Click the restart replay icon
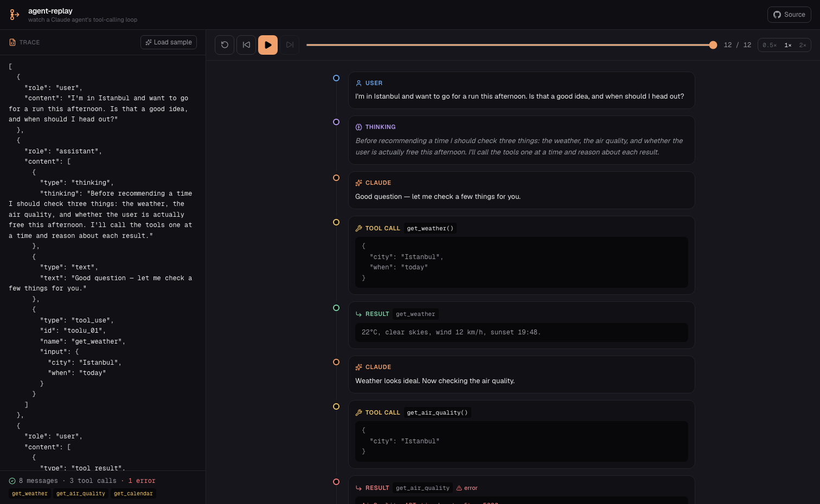 click(225, 45)
